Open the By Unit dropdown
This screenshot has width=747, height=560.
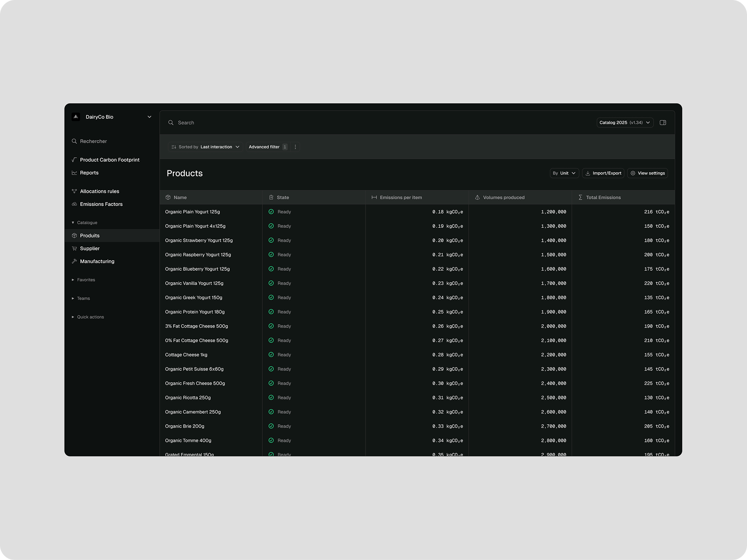point(564,173)
